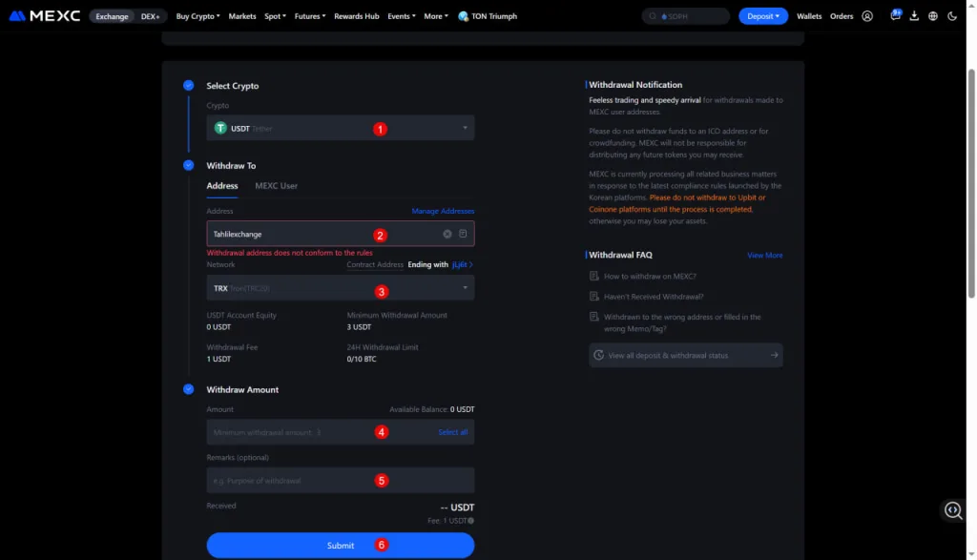977x560 pixels.
Task: Switch to Exchange mode
Action: pos(113,16)
